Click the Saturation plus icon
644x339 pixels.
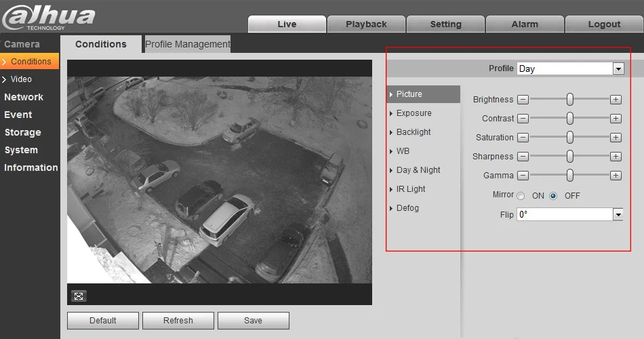point(616,137)
